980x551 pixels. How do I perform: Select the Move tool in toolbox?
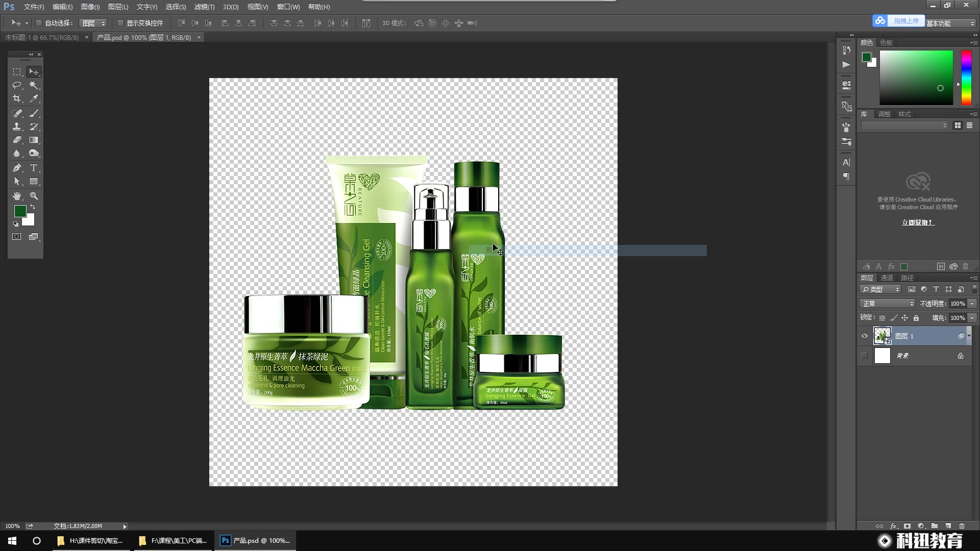tap(34, 72)
